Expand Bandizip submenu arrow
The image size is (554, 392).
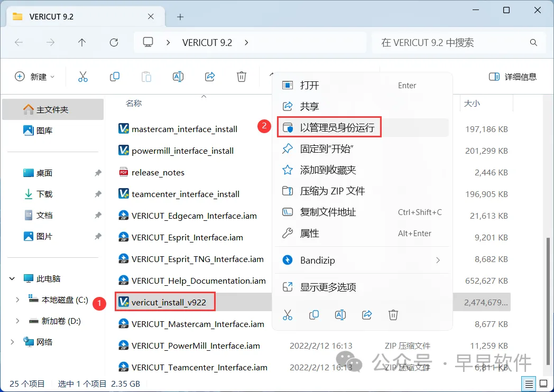point(438,260)
